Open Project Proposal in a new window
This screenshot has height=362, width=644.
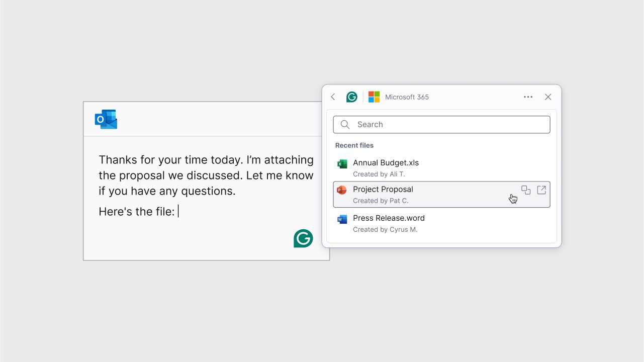click(x=541, y=190)
